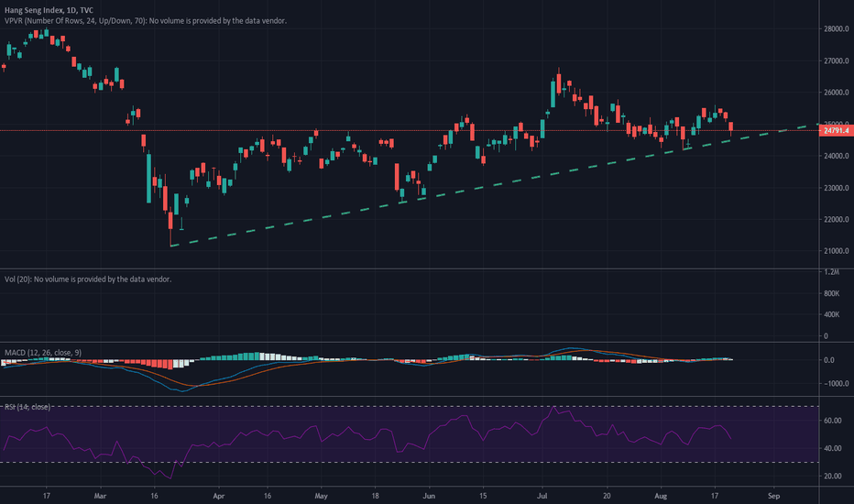
Task: Click the 800K volume scale label
Action: tap(832, 293)
